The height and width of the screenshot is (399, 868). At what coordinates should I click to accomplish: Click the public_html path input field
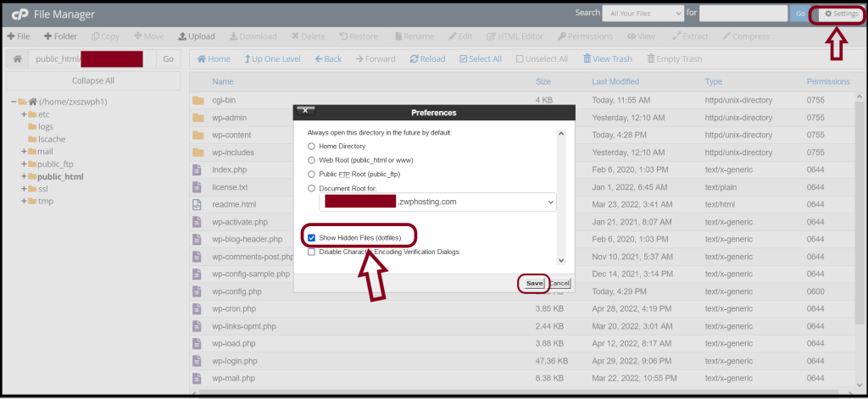pyautogui.click(x=92, y=59)
